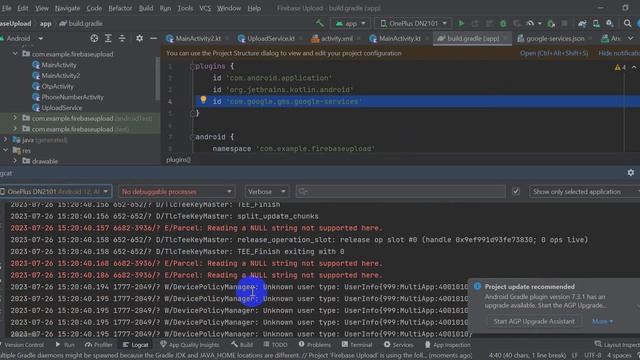Screen dimensions: 640x360
Task: Open Device Manager icon in toolbar
Action: point(596,24)
